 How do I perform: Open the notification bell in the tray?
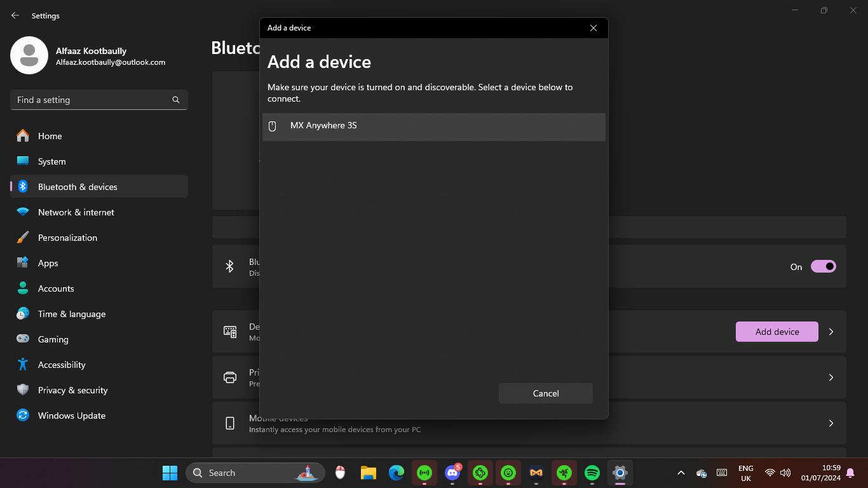pyautogui.click(x=850, y=473)
